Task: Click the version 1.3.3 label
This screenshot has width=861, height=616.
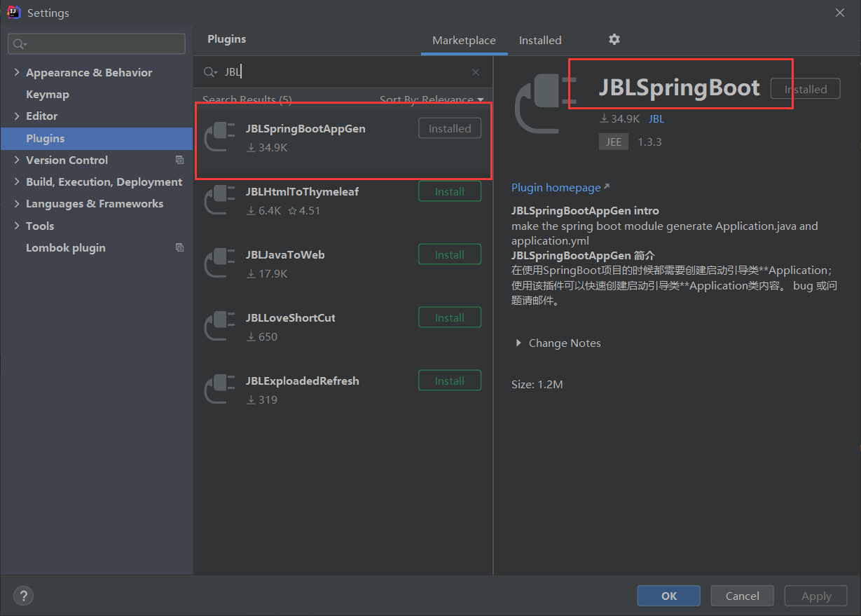Action: click(649, 142)
